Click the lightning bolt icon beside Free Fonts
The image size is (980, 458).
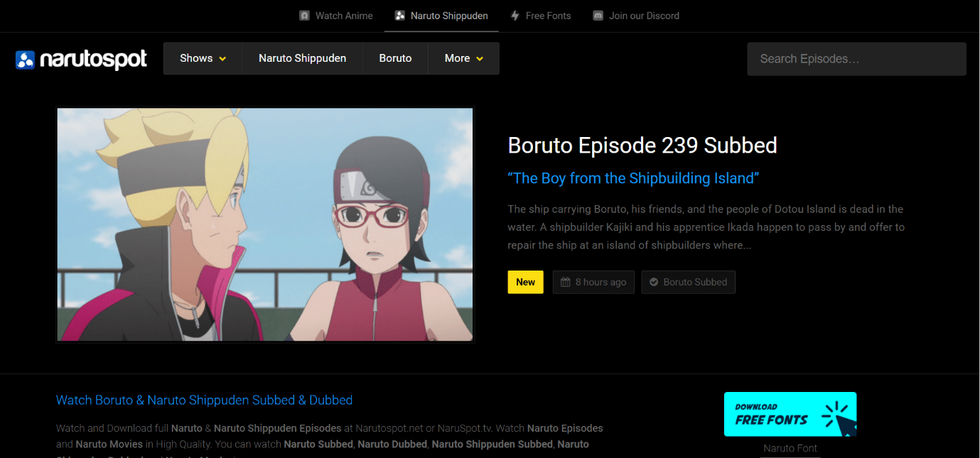click(x=515, y=16)
